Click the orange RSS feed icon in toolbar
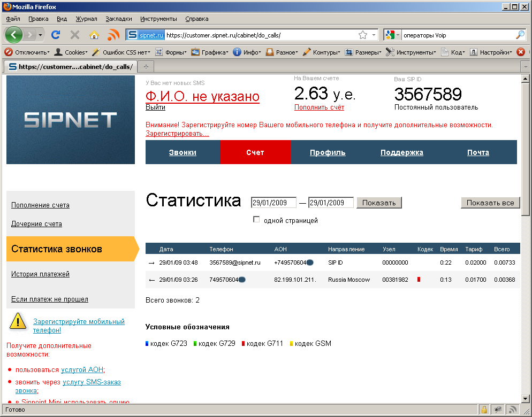532x417 pixels. [113, 35]
